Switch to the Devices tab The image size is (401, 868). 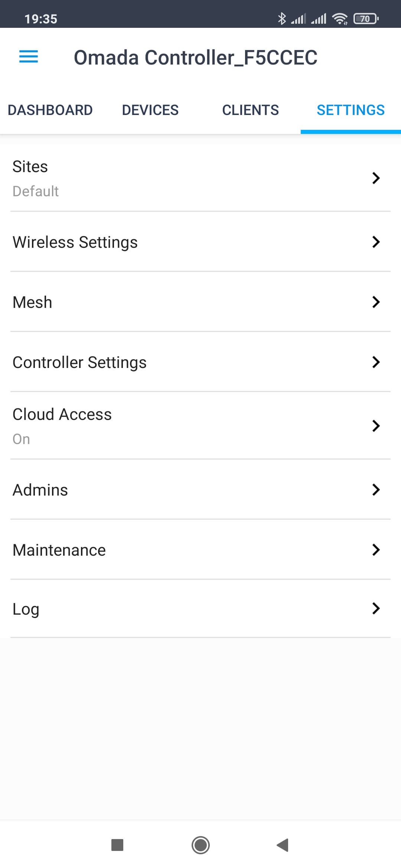150,110
